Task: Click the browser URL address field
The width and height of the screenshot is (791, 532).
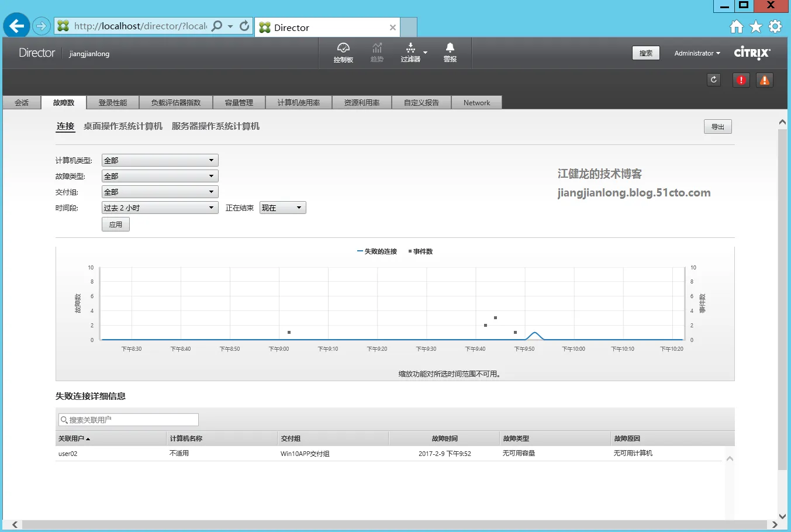Action: click(140, 26)
